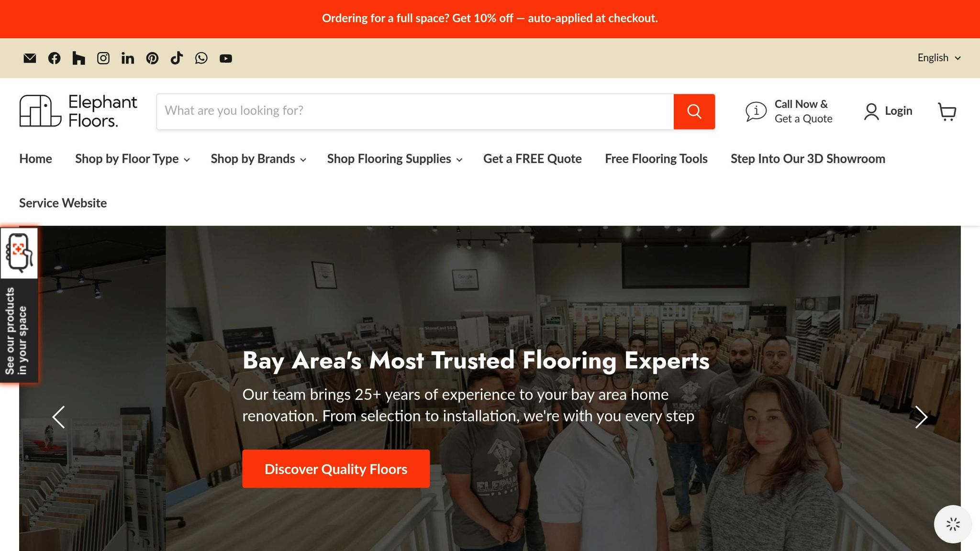The height and width of the screenshot is (551, 980).
Task: Click the What are you looking for field
Action: (415, 111)
